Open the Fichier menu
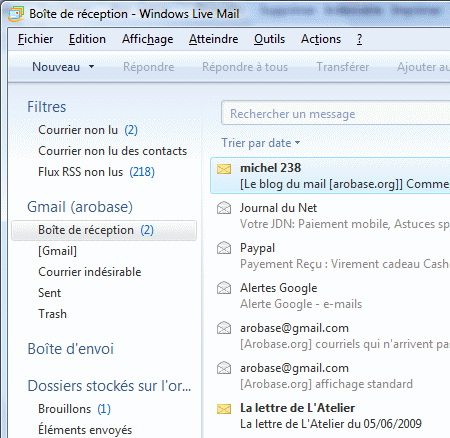450x438 pixels. click(35, 39)
